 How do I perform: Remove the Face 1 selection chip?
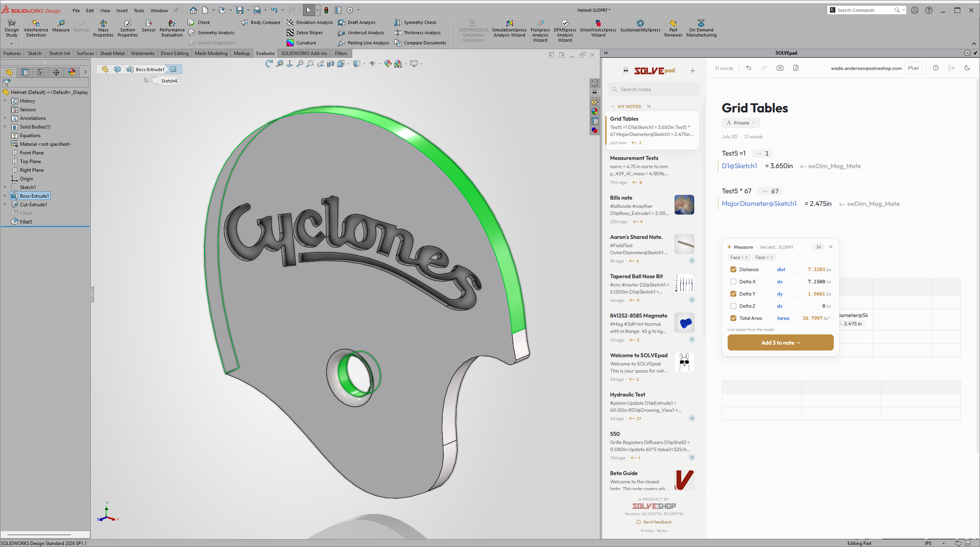click(746, 257)
